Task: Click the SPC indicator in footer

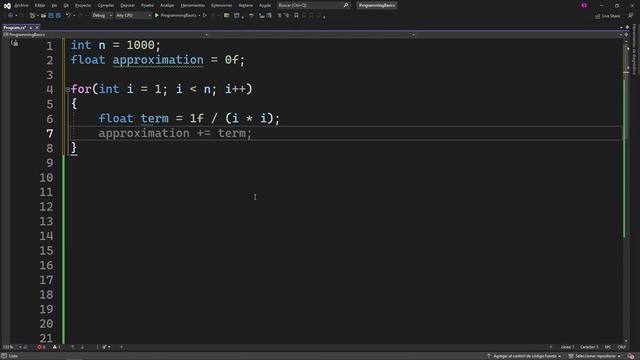Action: click(608, 347)
